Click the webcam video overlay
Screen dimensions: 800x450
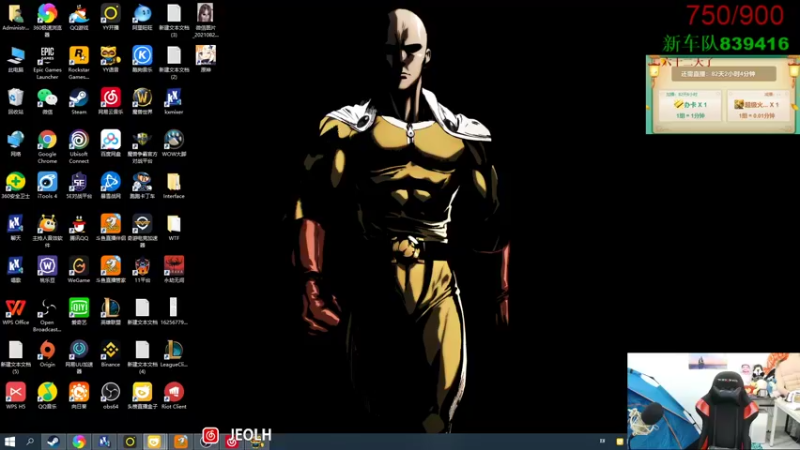[x=713, y=401]
